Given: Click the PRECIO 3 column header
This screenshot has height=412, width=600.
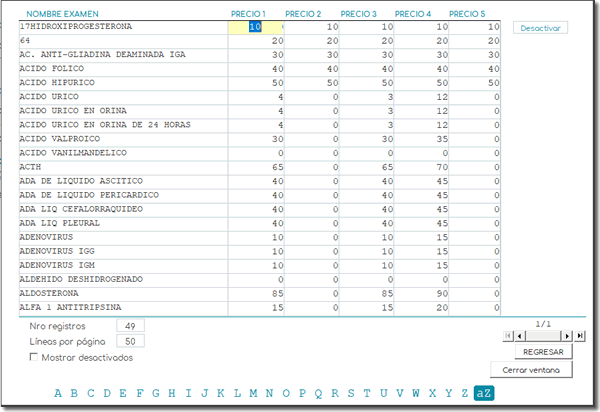Looking at the screenshot, I should tap(358, 14).
